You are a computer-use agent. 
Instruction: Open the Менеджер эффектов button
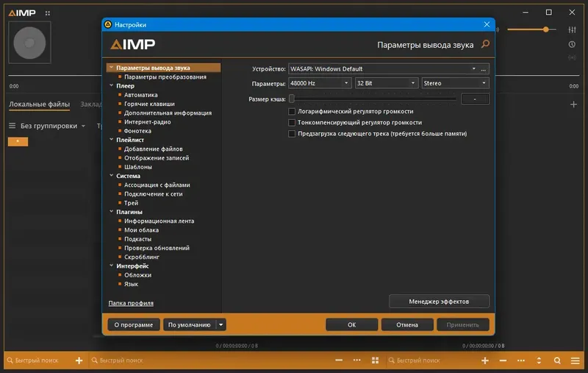pos(439,302)
